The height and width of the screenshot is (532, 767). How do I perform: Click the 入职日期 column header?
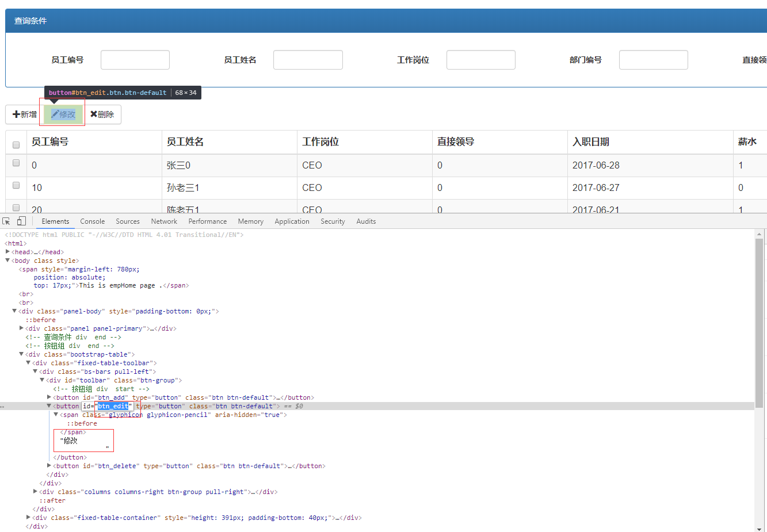point(590,142)
